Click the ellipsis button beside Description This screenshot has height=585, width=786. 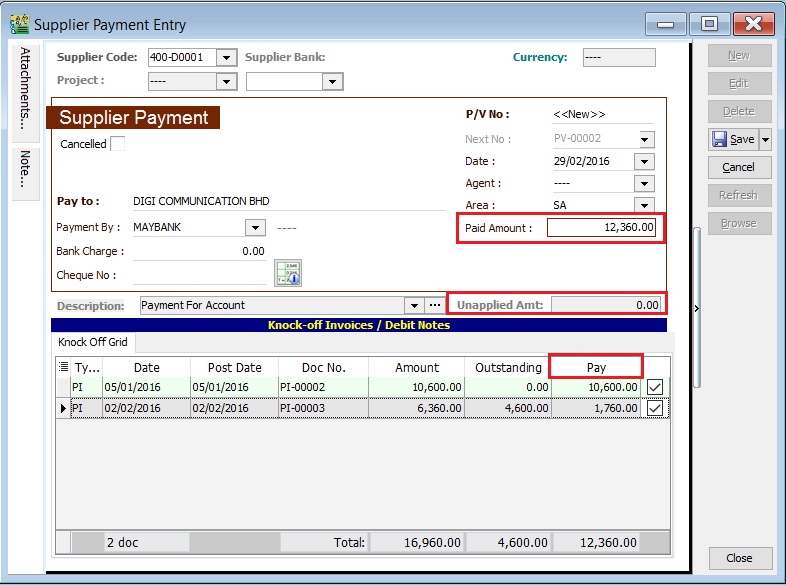(x=434, y=305)
